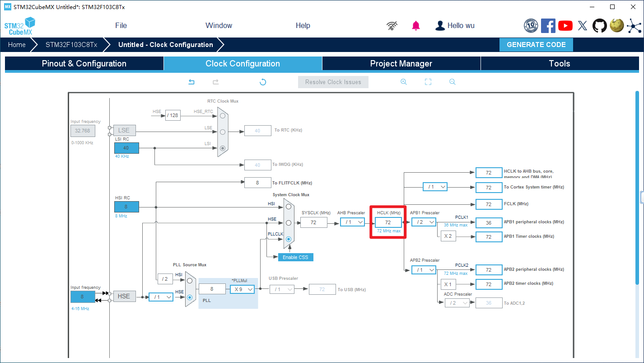Select HSE in System Clock Mux
The image size is (644, 363).
[289, 223]
